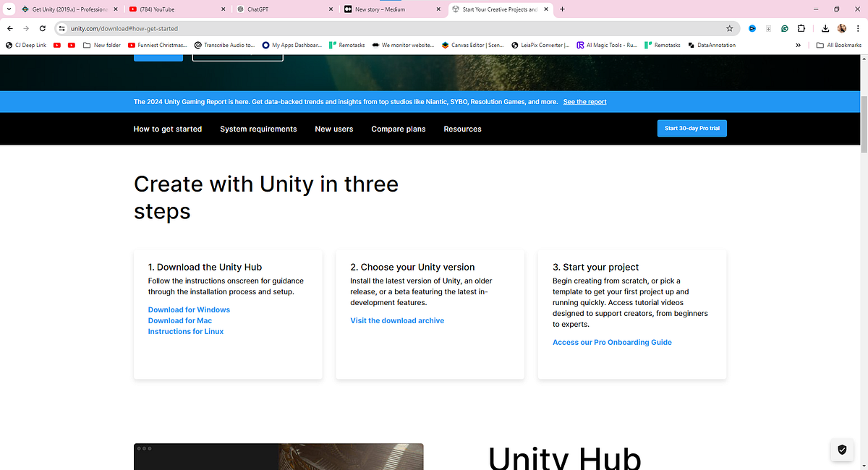868x470 pixels.
Task: Open the Download for Windows link
Action: pyautogui.click(x=188, y=309)
